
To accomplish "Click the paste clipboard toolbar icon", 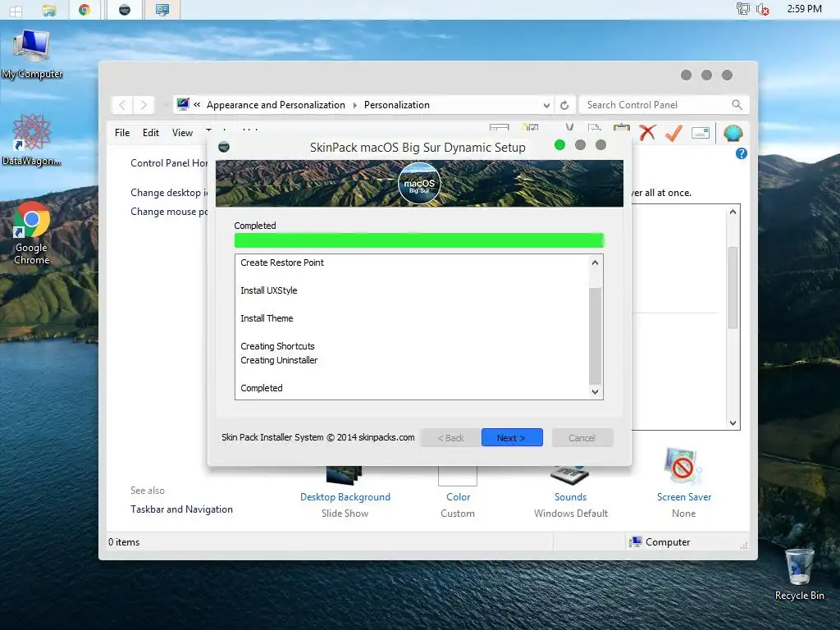I will (622, 129).
